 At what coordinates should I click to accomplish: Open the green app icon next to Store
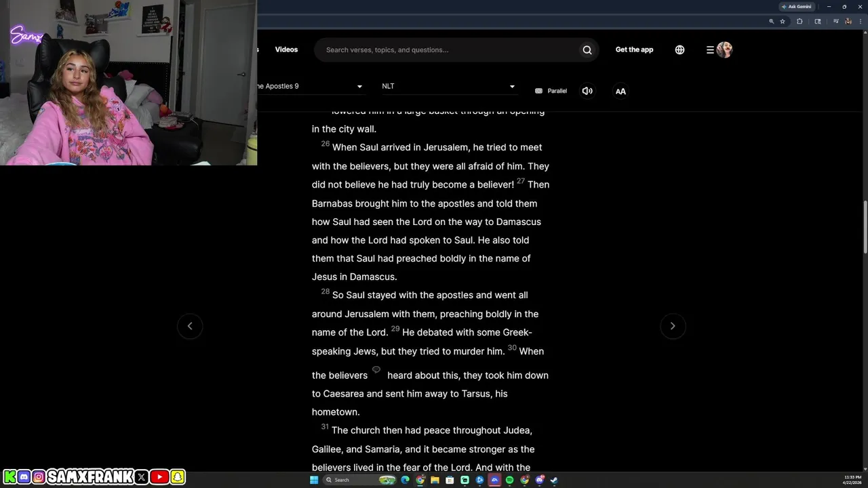pos(465,480)
